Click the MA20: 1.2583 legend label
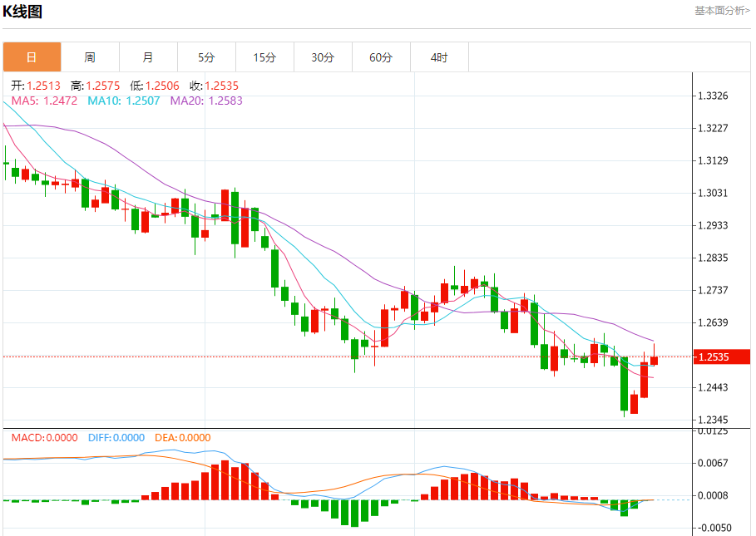Image resolution: width=756 pixels, height=536 pixels. pyautogui.click(x=206, y=101)
